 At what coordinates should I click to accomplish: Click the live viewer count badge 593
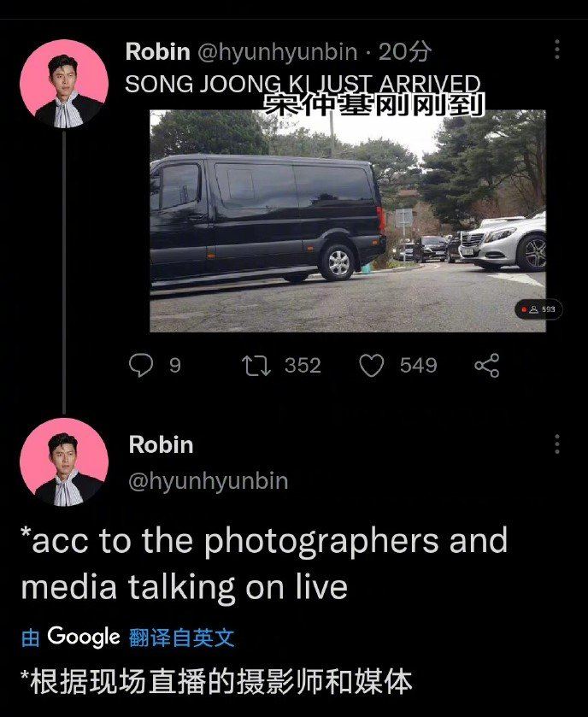[538, 309]
